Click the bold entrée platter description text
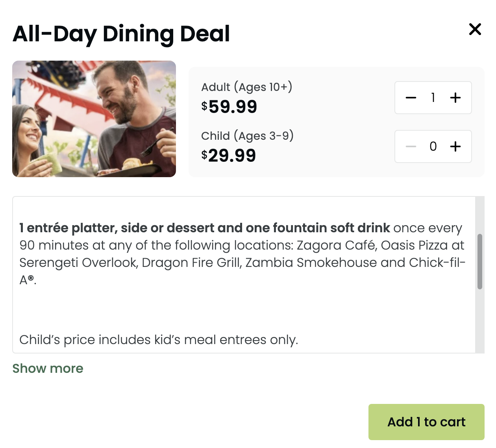The image size is (496, 448). point(205,228)
